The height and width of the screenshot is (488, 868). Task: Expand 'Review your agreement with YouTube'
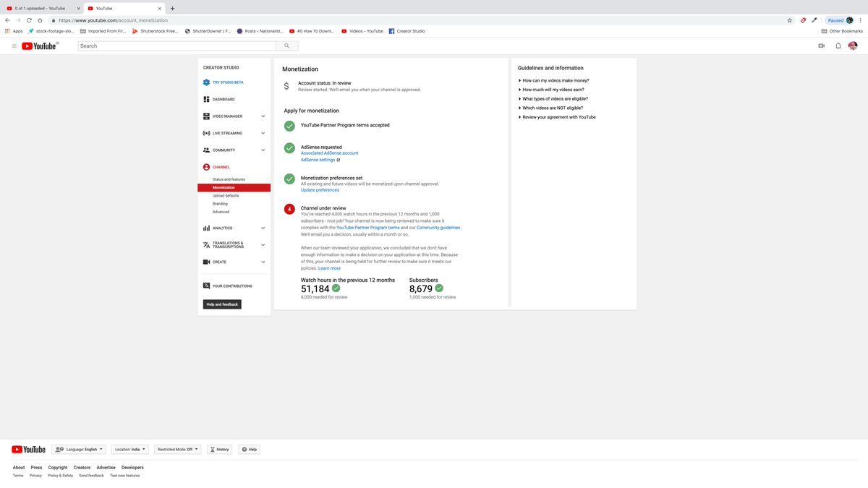[x=557, y=116]
